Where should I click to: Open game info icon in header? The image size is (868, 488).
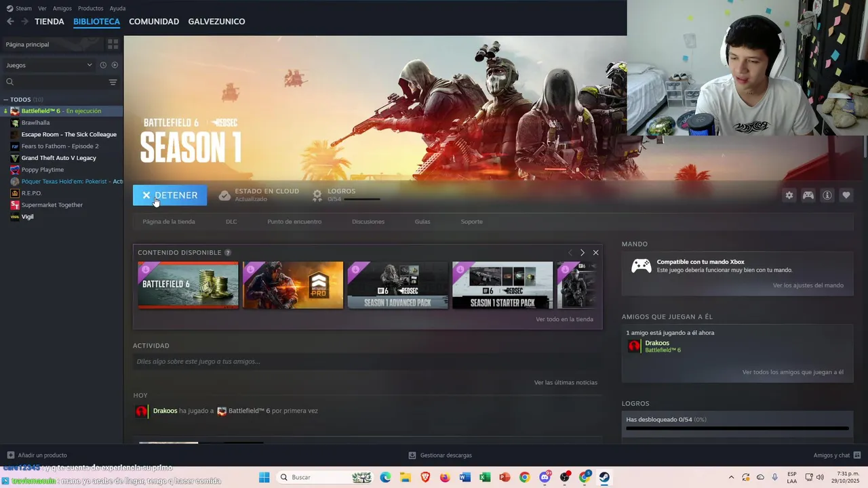point(827,195)
